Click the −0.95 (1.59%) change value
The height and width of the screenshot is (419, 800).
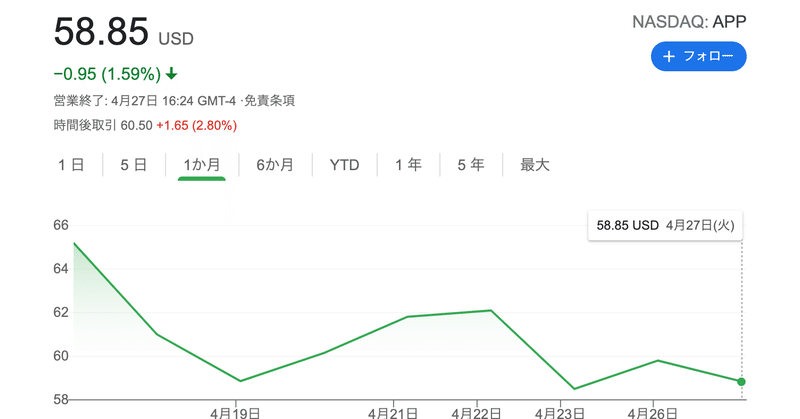[x=107, y=74]
